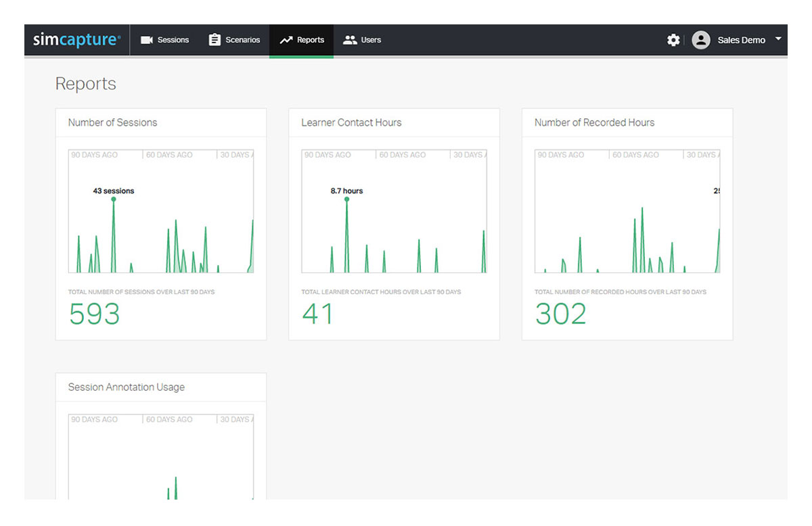Image resolution: width=812 pixels, height=526 pixels.
Task: Click the Scenarios clipboard icon
Action: tap(215, 40)
